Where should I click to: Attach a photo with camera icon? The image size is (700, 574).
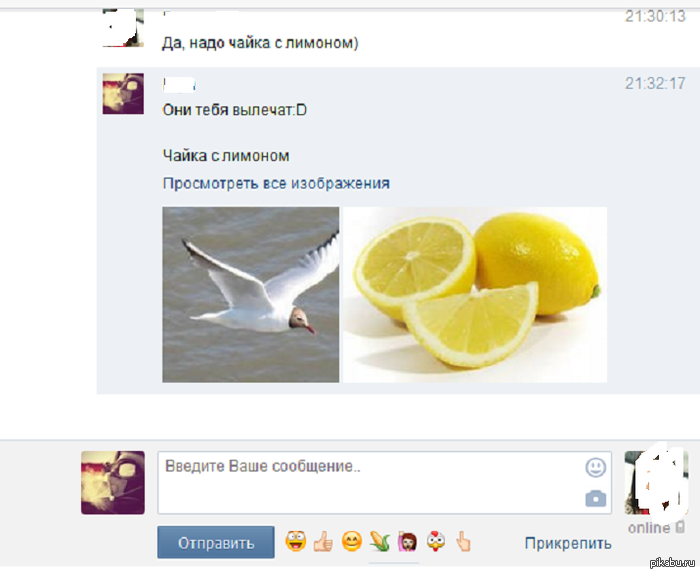pos(596,498)
